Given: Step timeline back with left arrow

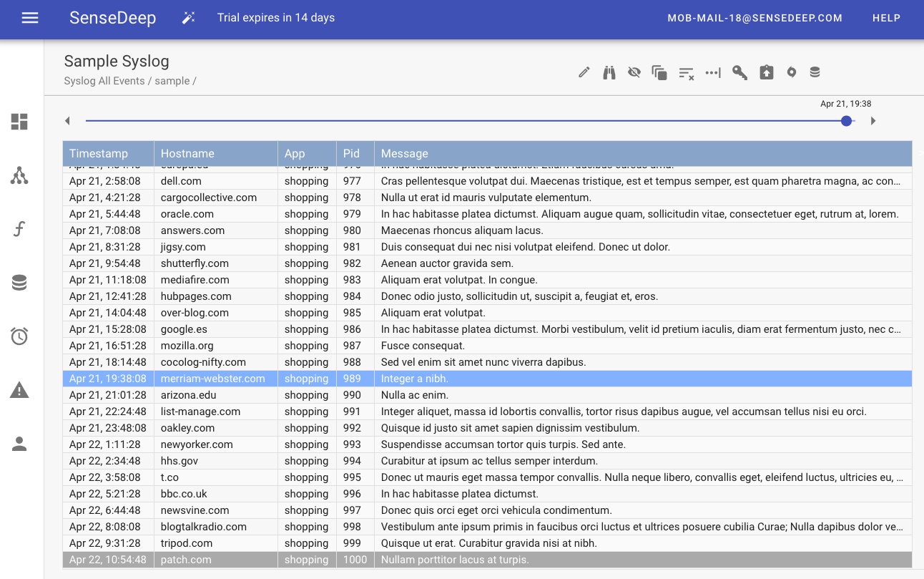Looking at the screenshot, I should (67, 121).
